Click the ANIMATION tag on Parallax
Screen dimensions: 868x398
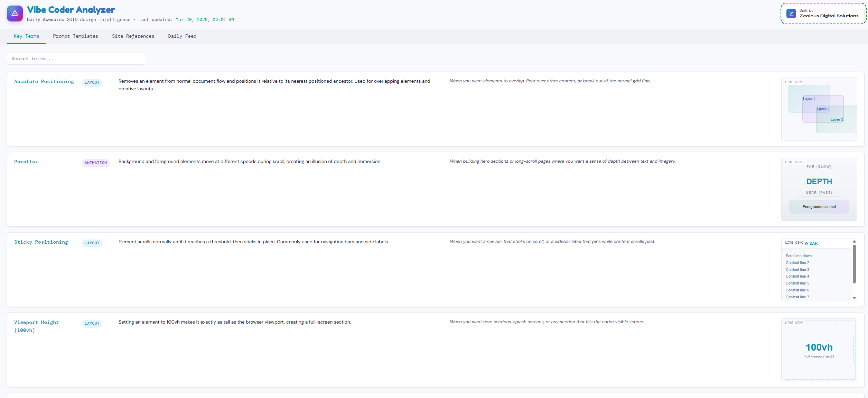pos(96,163)
